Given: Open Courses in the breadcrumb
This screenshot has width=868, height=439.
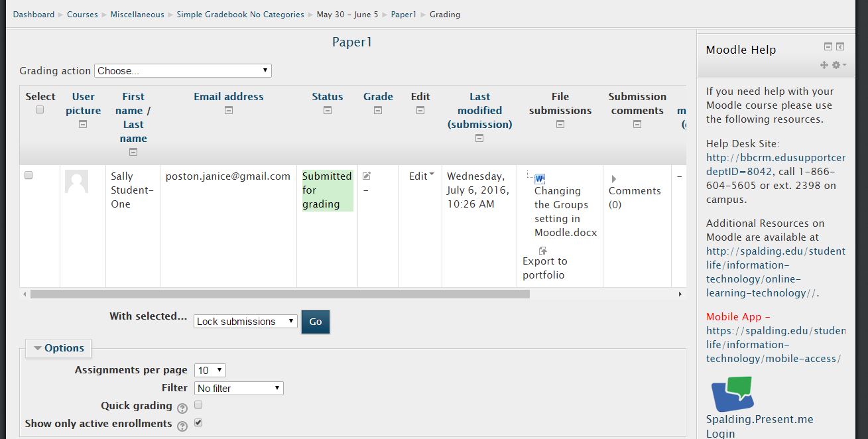Looking at the screenshot, I should (82, 14).
